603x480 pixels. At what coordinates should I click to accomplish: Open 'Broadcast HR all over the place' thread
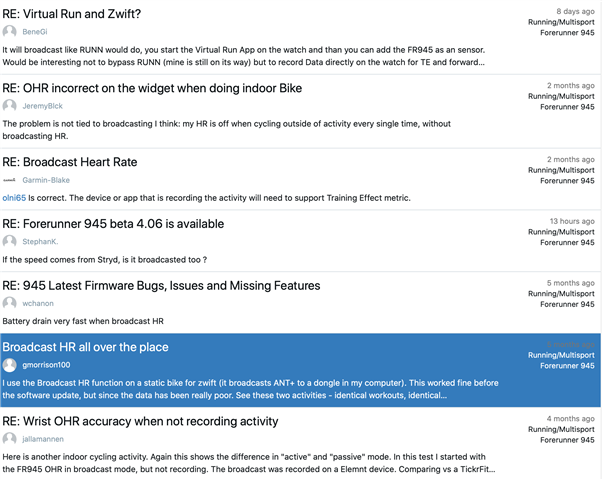pyautogui.click(x=85, y=347)
